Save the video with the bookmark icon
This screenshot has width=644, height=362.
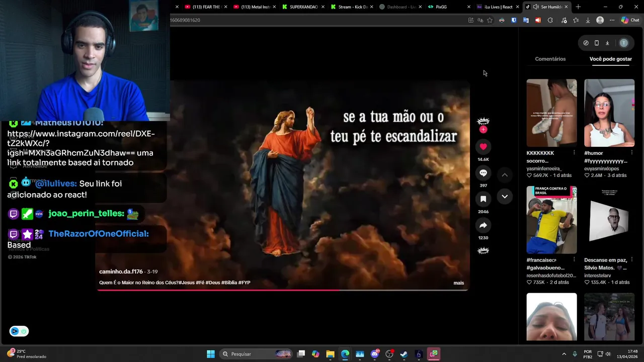(x=483, y=199)
